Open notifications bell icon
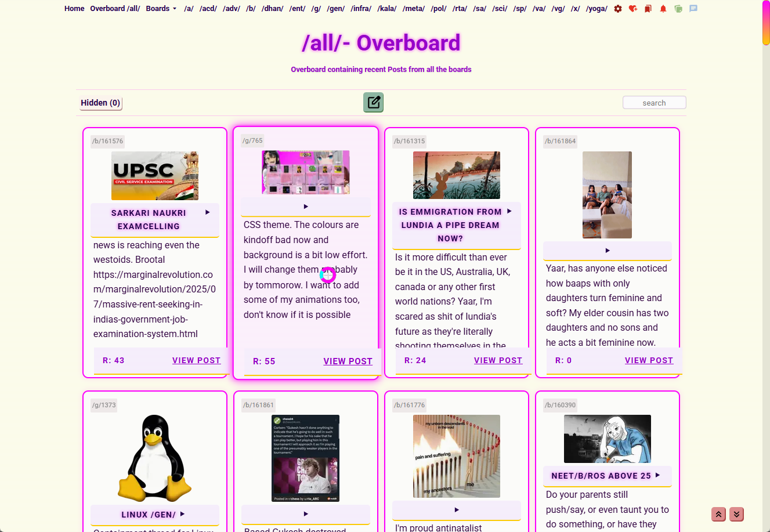The width and height of the screenshot is (770, 532). click(663, 9)
